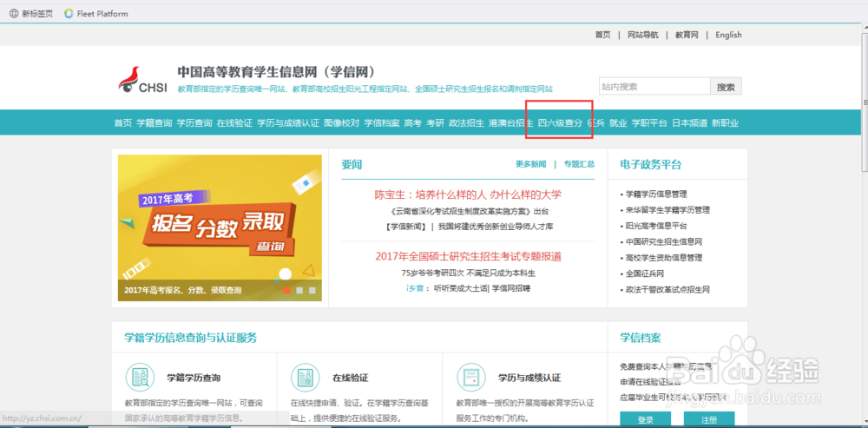Select 首页 in the teal navigation bar
The width and height of the screenshot is (868, 428).
click(x=123, y=123)
